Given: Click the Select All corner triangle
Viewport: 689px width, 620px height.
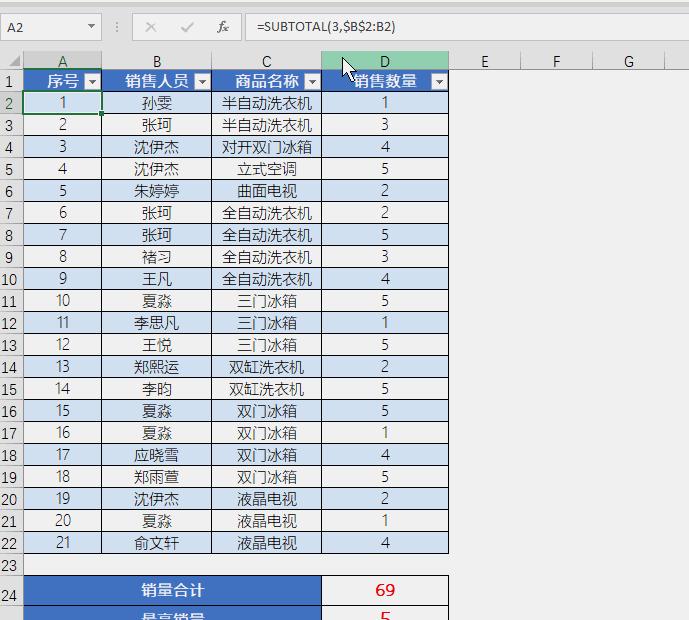Looking at the screenshot, I should [14, 61].
